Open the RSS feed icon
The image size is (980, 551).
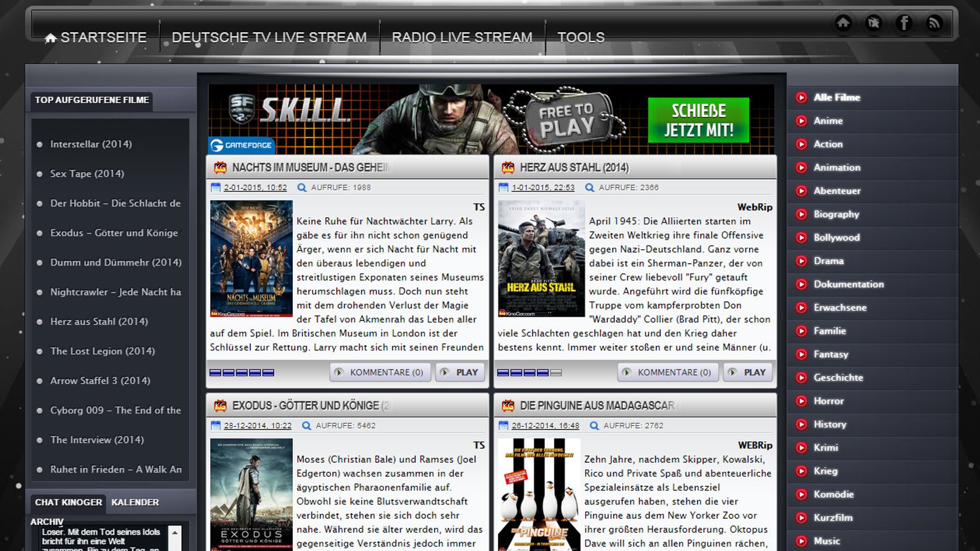[934, 23]
